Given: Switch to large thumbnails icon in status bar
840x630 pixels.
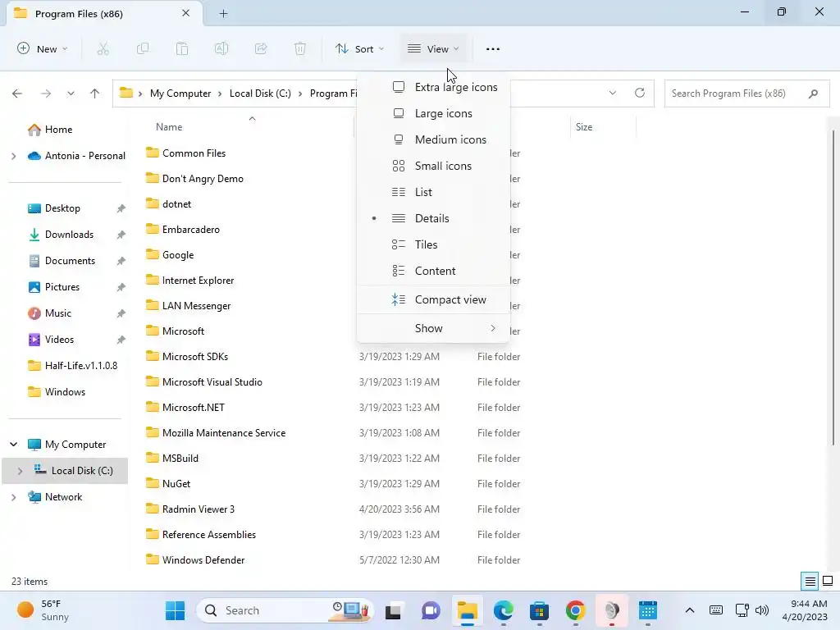Looking at the screenshot, I should 828,581.
